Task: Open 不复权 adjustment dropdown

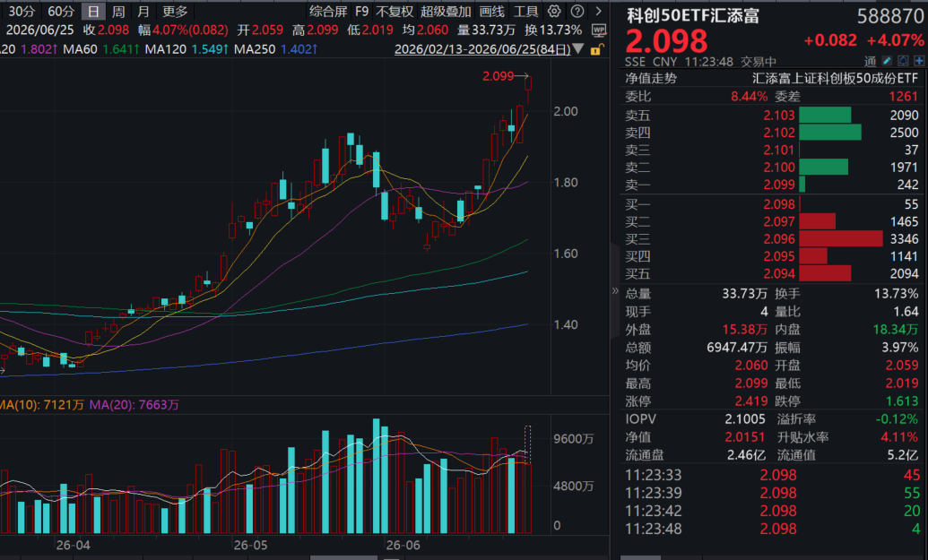Action: tap(395, 12)
